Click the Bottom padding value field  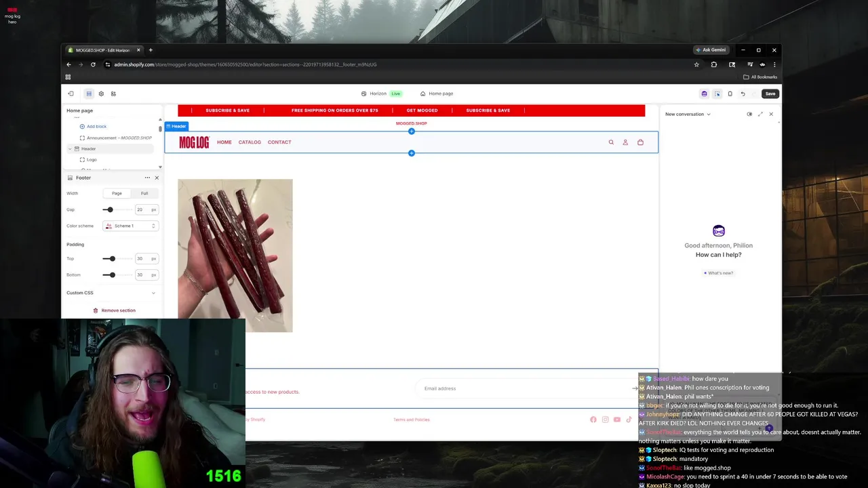145,274
